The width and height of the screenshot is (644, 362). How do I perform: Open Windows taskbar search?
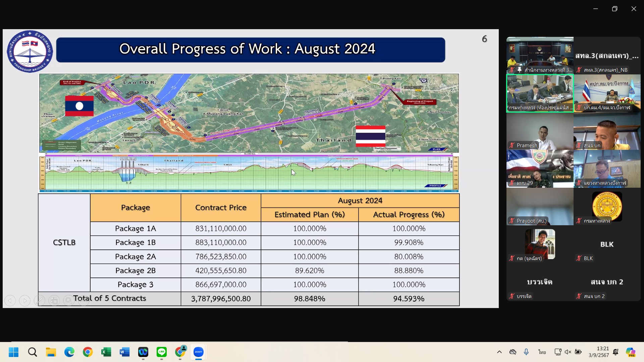(x=33, y=352)
